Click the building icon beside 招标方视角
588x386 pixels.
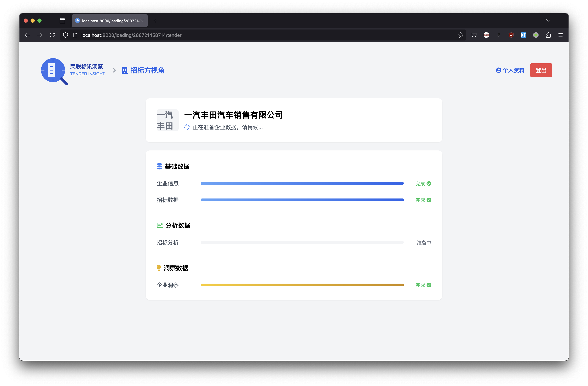click(125, 70)
